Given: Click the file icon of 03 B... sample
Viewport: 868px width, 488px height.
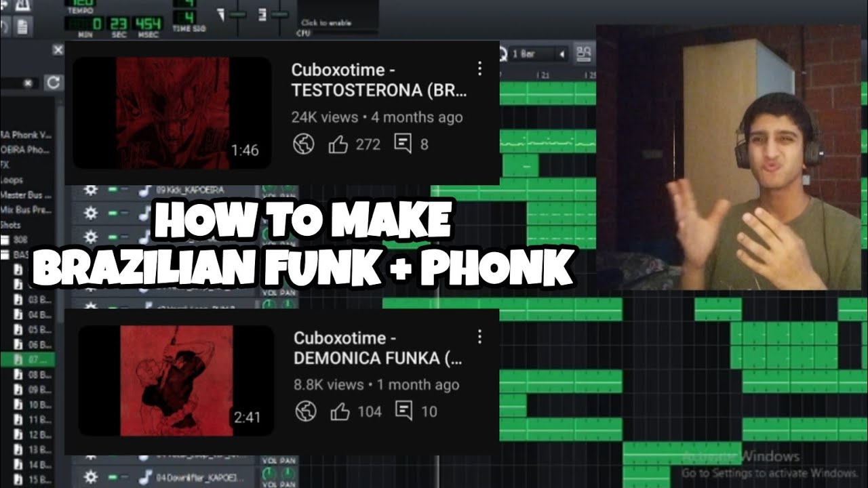Looking at the screenshot, I should pos(18,300).
